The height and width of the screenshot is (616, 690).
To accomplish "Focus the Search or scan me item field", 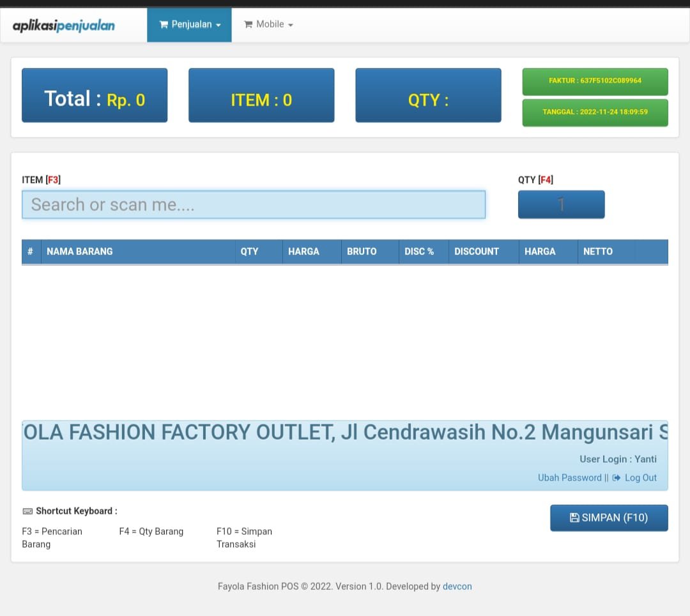I will click(x=254, y=204).
